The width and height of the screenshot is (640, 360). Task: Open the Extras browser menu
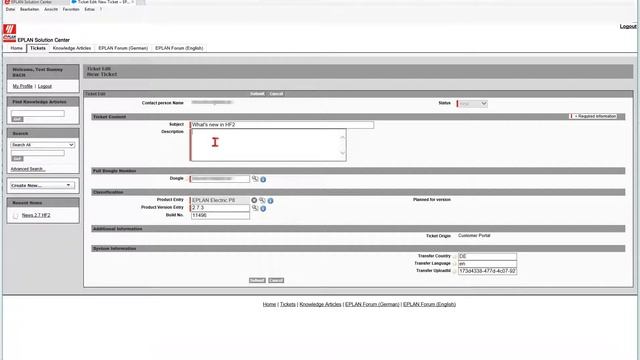(x=89, y=9)
